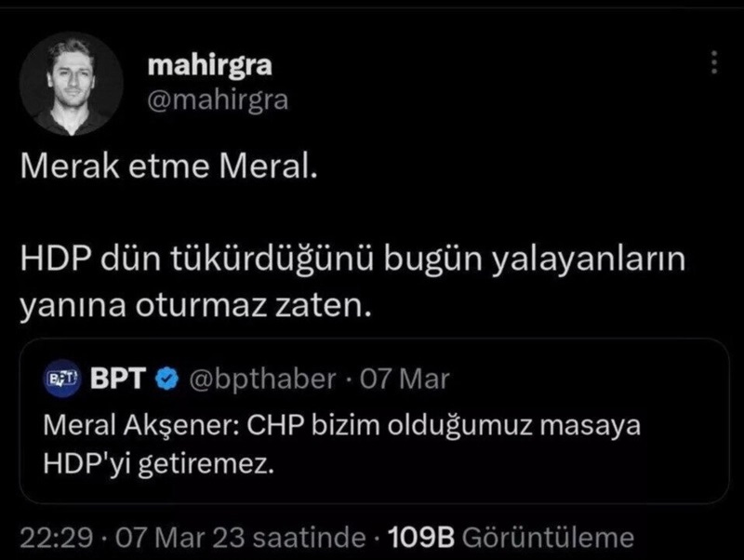Click the blue verified badge beside BPT

pyautogui.click(x=166, y=380)
